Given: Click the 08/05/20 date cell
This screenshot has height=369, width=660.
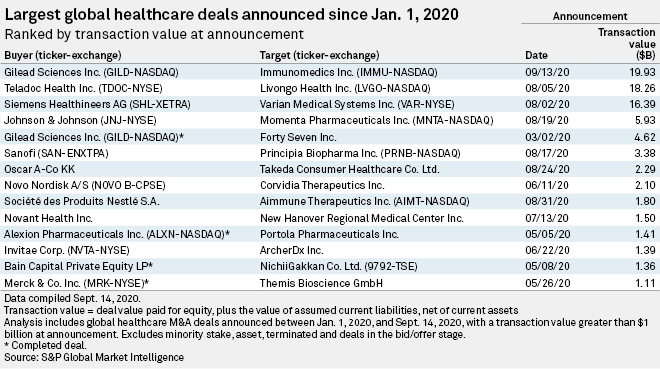Looking at the screenshot, I should (547, 88).
